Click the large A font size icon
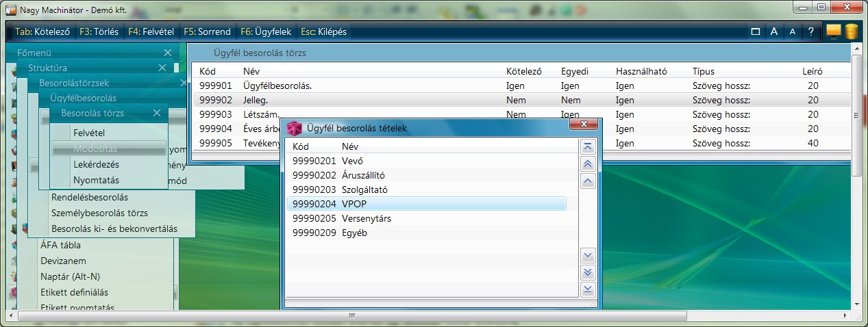868x327 pixels. pos(774,31)
